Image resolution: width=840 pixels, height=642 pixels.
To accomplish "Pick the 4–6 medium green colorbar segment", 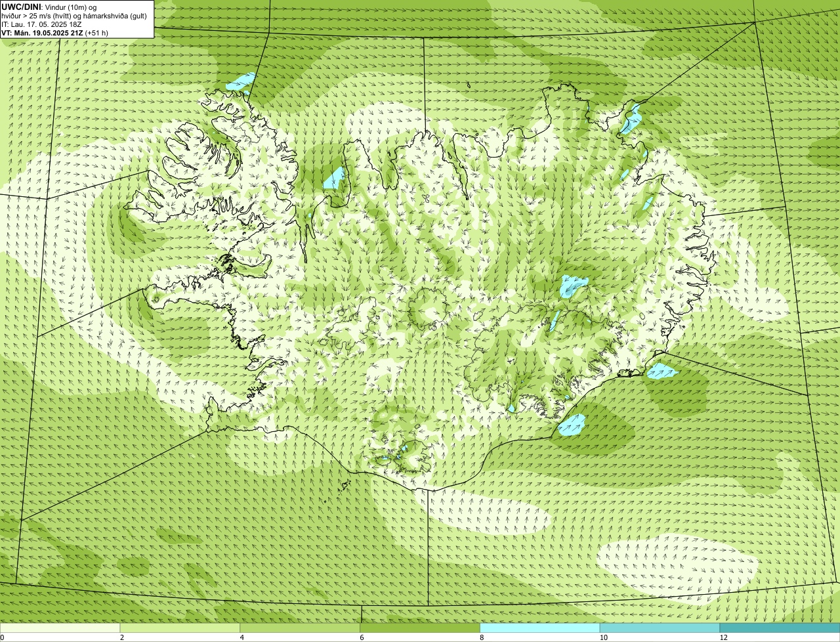I will coord(301,628).
